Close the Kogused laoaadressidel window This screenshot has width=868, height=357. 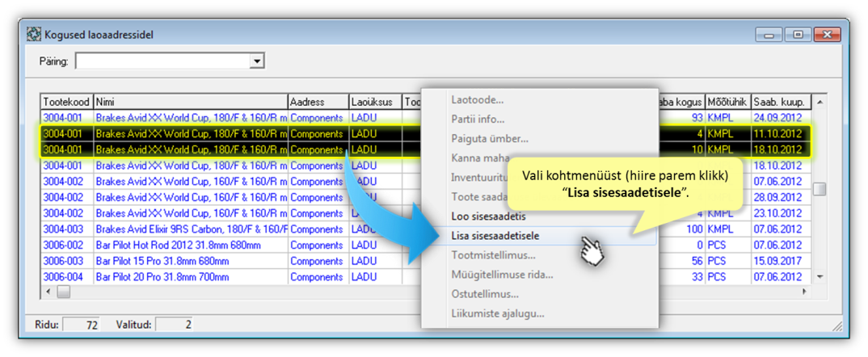[828, 35]
